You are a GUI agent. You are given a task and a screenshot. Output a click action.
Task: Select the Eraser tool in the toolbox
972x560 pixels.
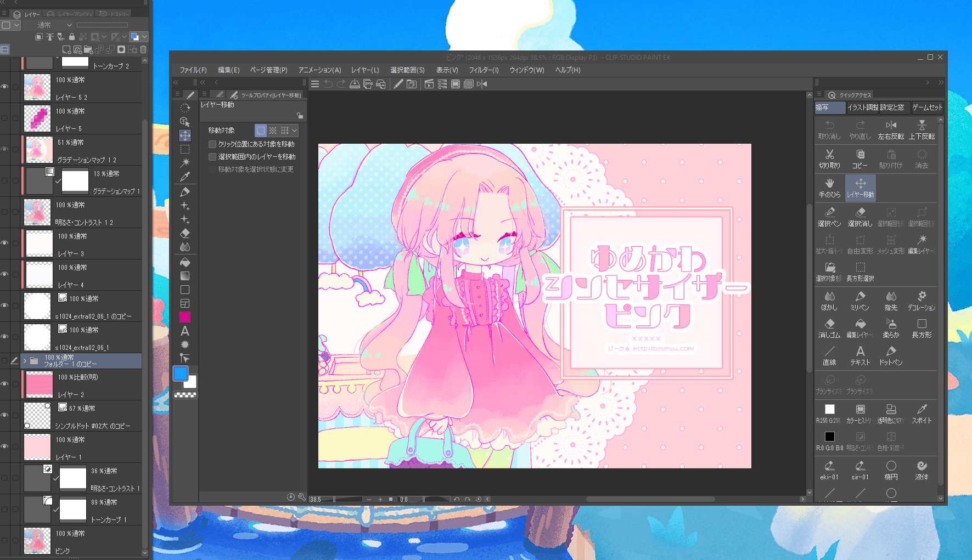tap(185, 233)
